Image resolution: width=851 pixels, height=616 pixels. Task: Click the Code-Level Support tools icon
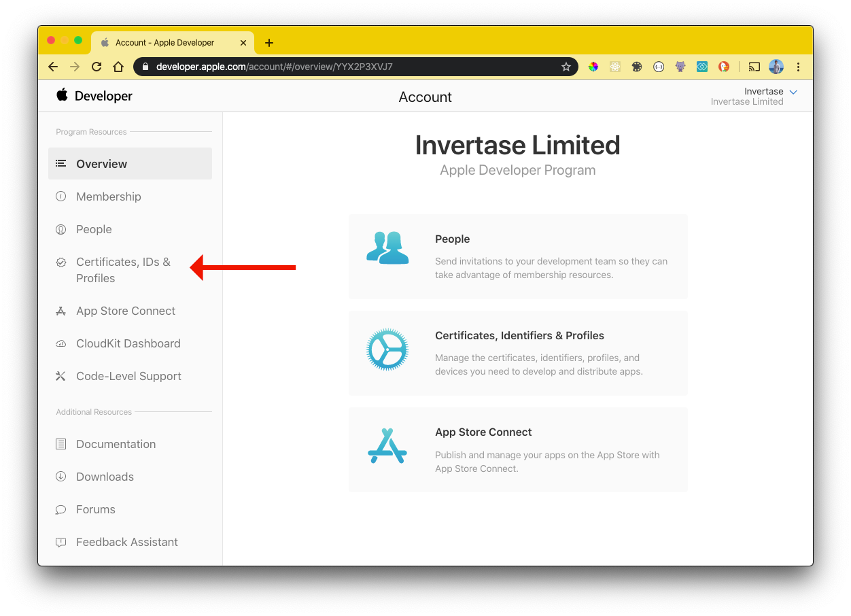61,376
